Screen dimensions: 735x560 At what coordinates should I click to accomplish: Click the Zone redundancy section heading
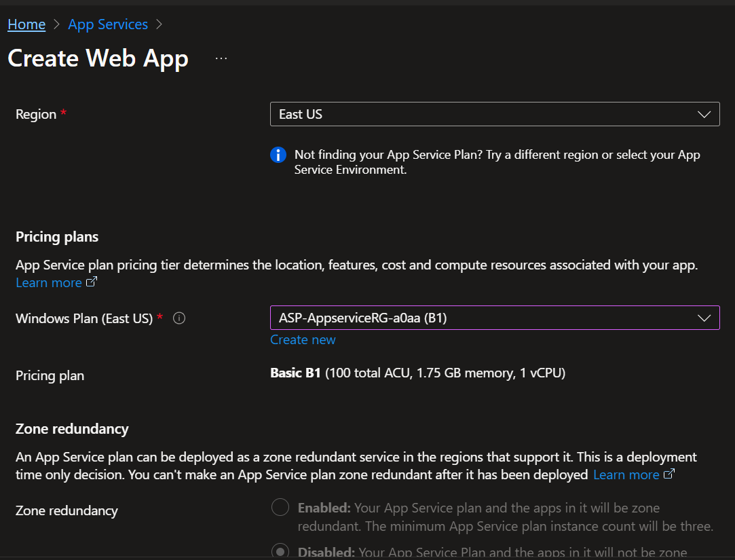72,429
